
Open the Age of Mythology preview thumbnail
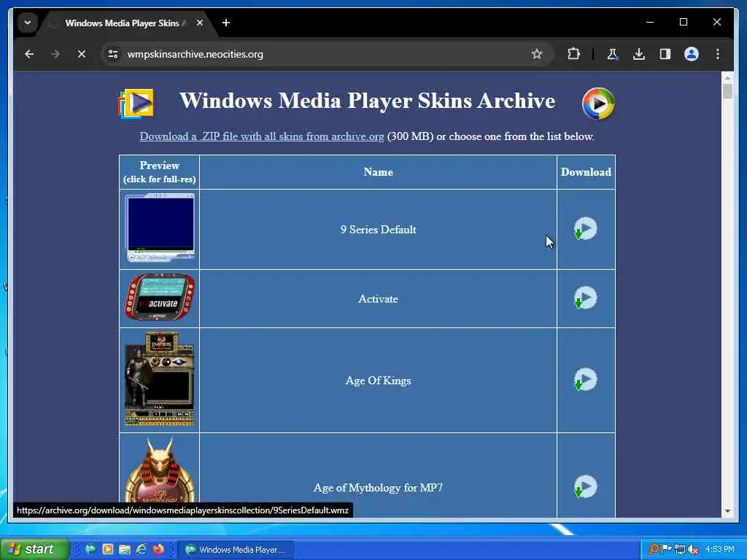[160, 470]
